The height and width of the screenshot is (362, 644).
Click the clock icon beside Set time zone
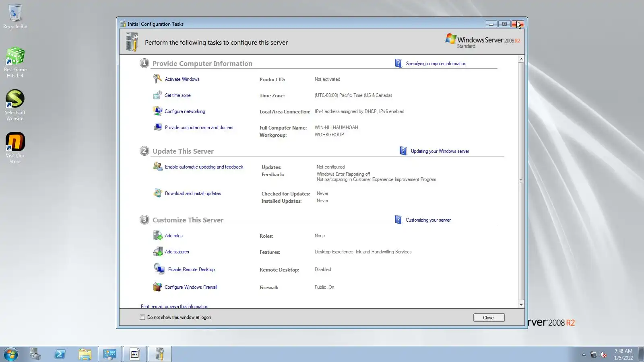click(157, 95)
